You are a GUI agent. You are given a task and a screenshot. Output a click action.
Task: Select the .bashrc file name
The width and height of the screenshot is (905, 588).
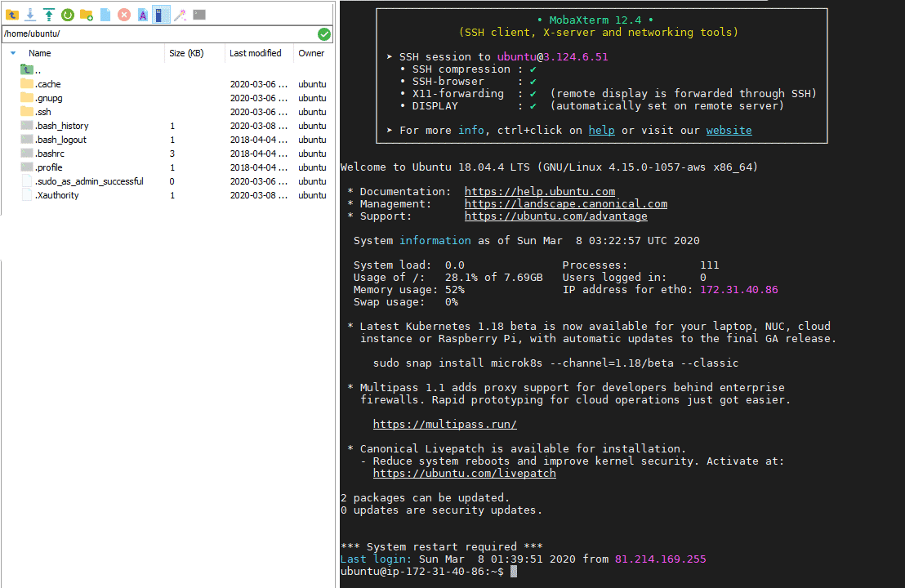[50, 154]
